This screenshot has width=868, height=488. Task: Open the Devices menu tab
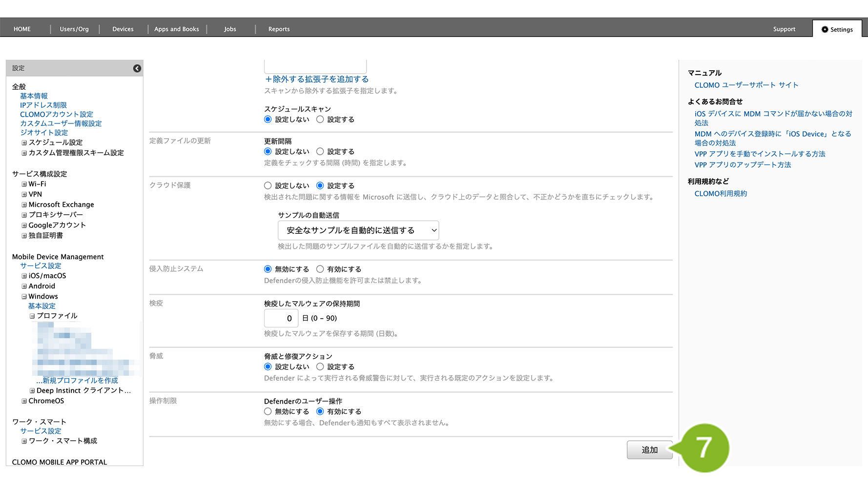tap(123, 29)
